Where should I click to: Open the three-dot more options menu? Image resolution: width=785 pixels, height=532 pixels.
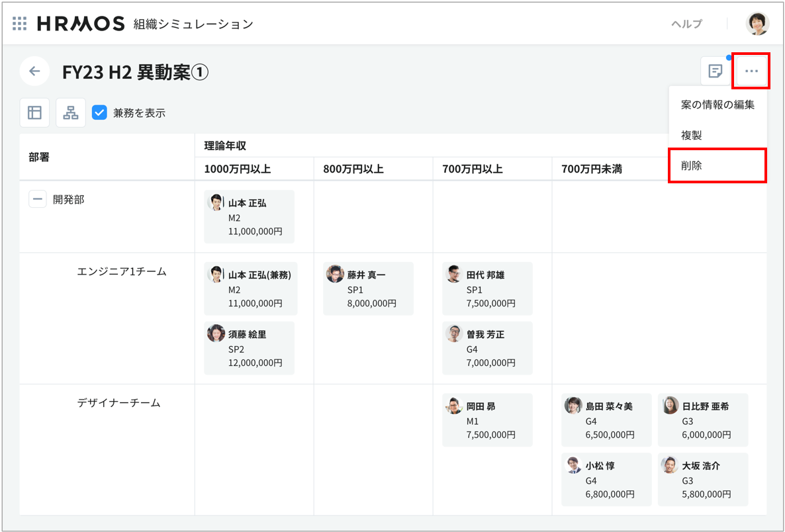tap(751, 71)
